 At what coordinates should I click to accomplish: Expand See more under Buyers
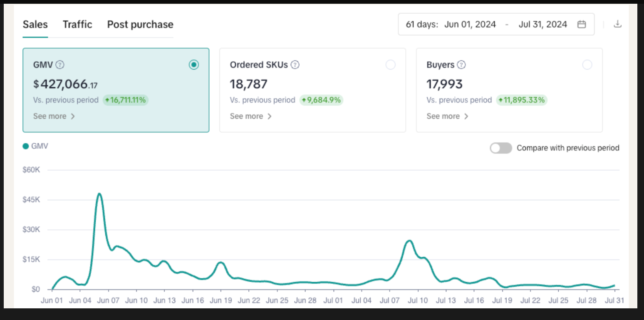pos(448,116)
